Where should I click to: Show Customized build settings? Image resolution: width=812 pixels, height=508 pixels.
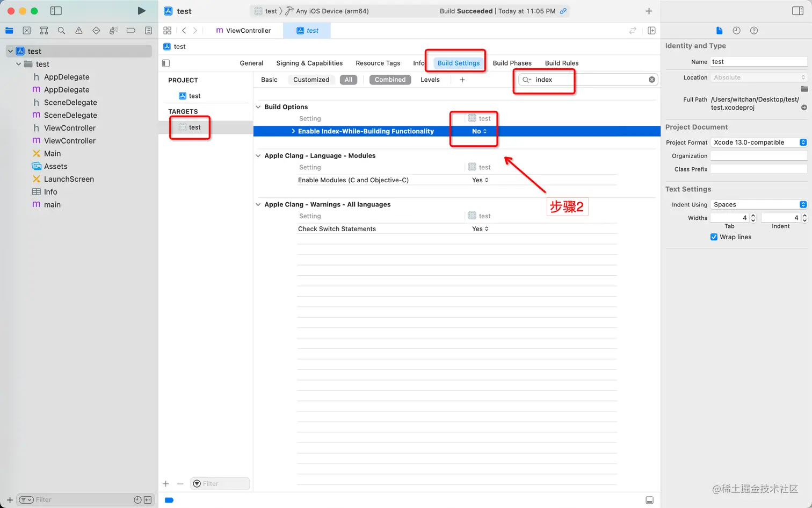pyautogui.click(x=311, y=80)
